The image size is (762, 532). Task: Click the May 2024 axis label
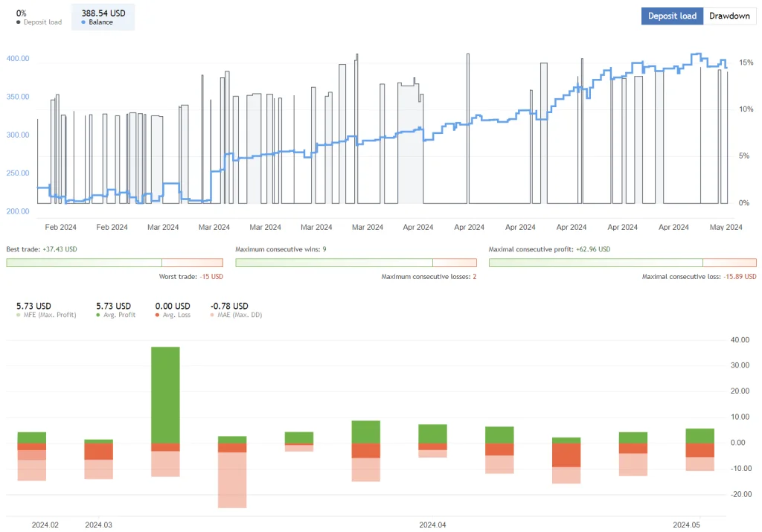point(726,227)
